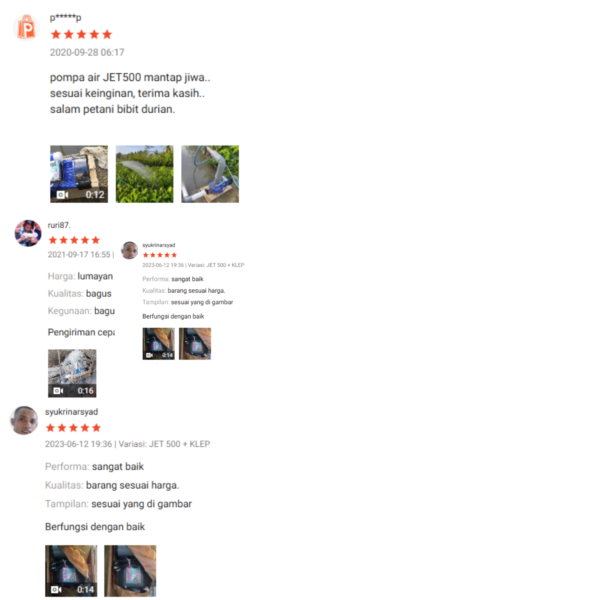Open the large syukrinarsyad profile avatar
Screen dimensions: 600x600
point(24,421)
